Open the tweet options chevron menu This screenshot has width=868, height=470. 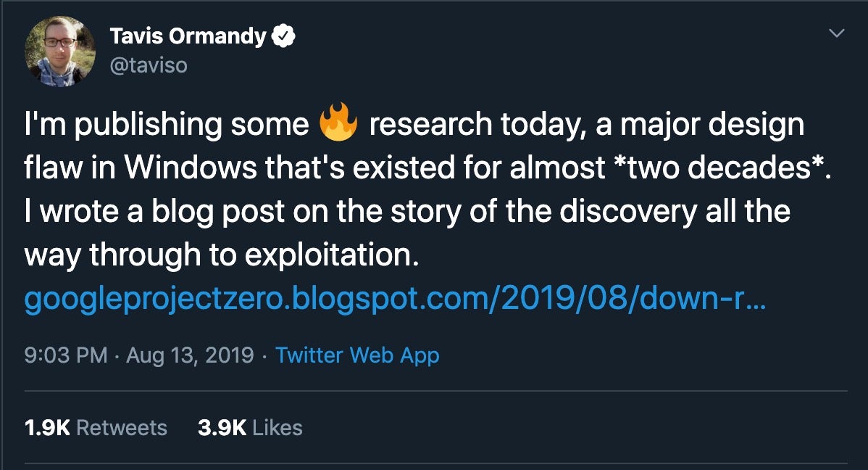(x=836, y=33)
